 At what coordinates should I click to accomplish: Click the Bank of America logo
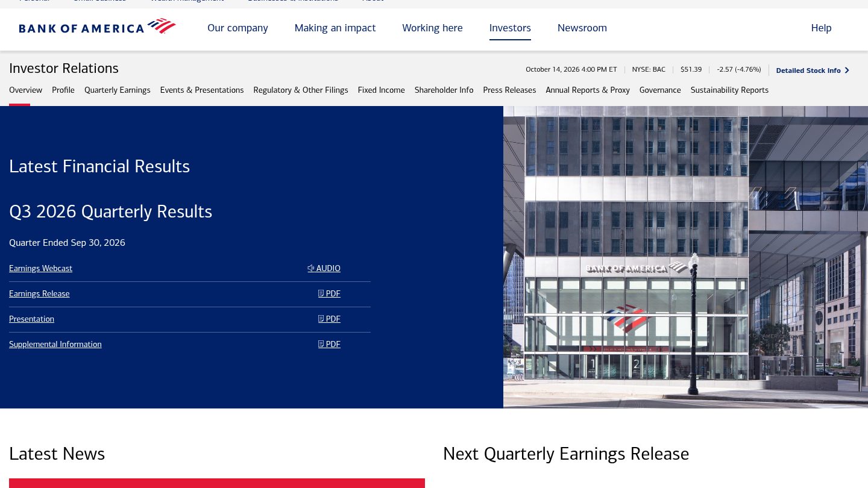(97, 27)
